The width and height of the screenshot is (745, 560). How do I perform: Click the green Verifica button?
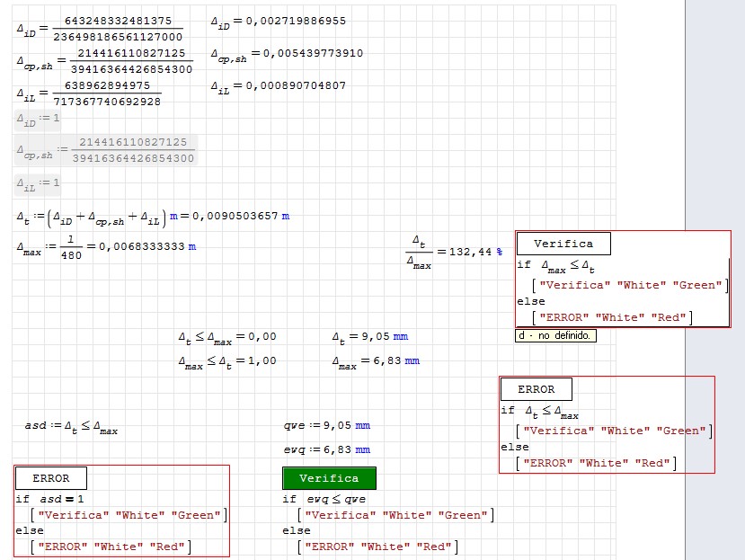click(x=329, y=478)
